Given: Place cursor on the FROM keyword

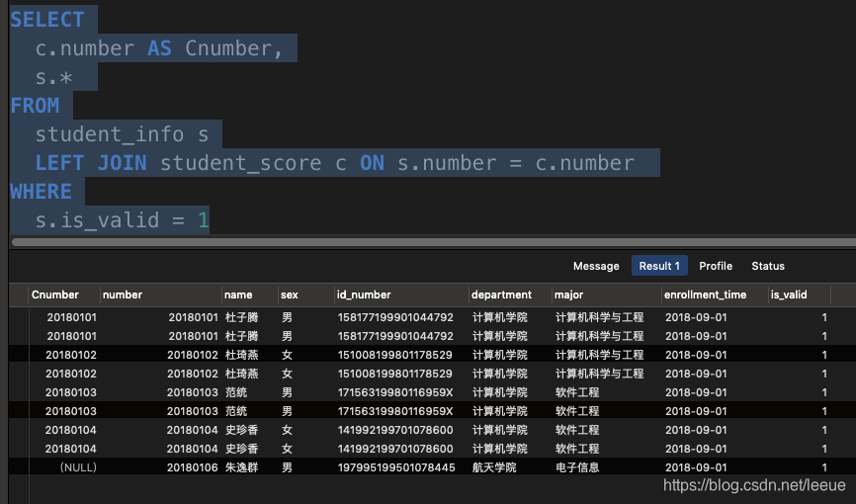Looking at the screenshot, I should (x=35, y=106).
